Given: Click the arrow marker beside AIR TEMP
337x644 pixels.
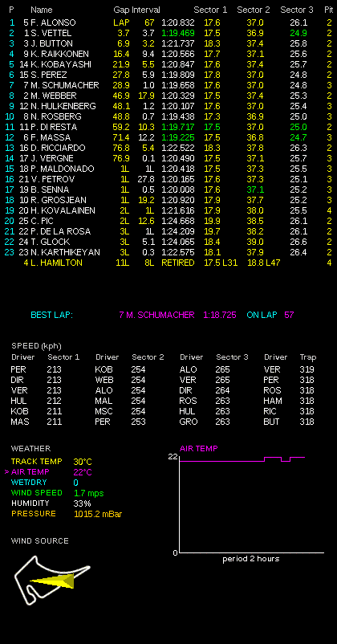Looking at the screenshot, I should coord(6,472).
